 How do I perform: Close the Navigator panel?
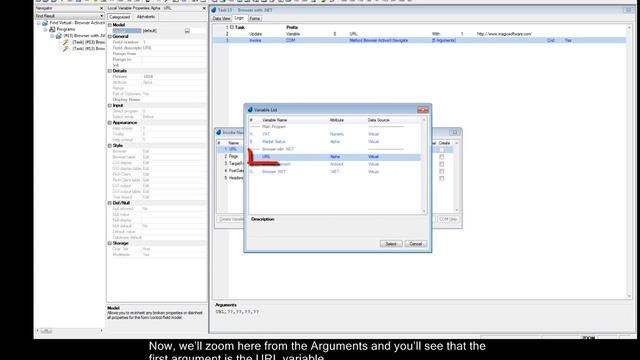click(101, 8)
